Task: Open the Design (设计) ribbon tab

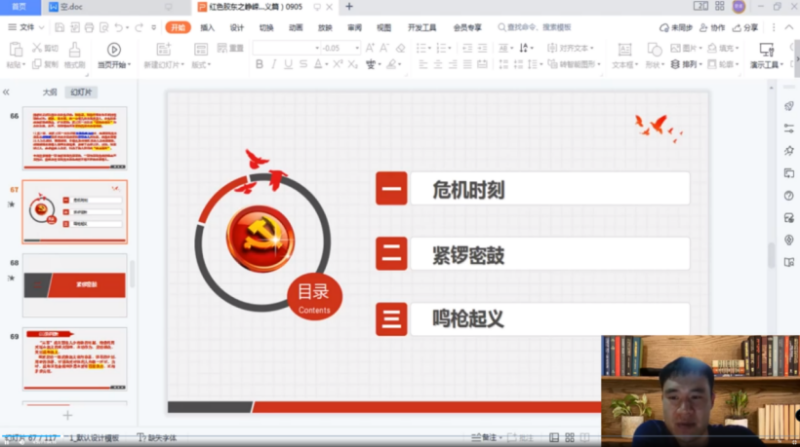Action: (x=237, y=28)
